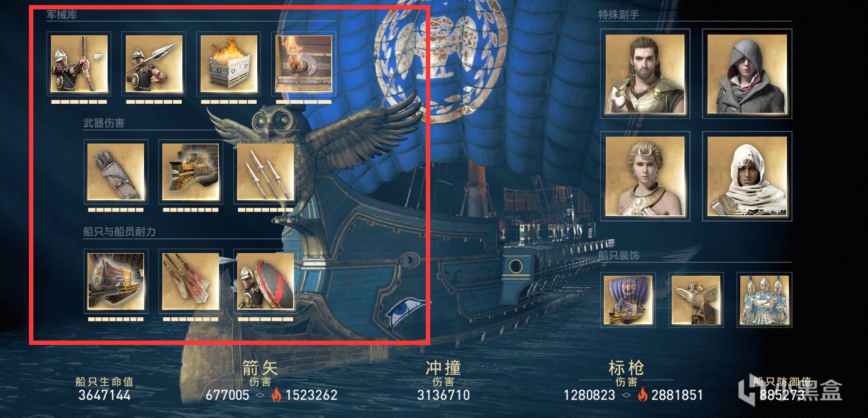Select the three javelins damage upgrade
Viewport: 868px width, 418px height.
[x=265, y=172]
